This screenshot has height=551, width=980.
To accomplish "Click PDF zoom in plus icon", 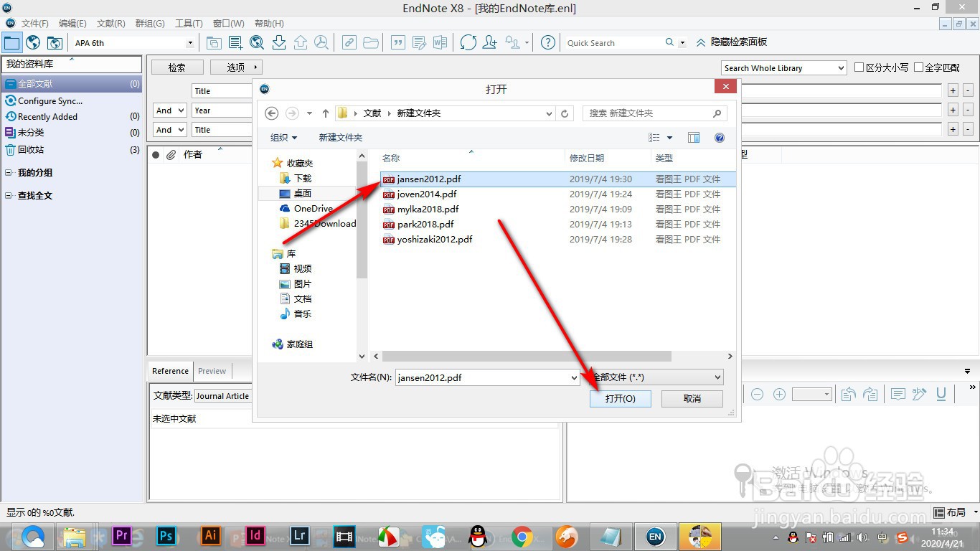I will (x=780, y=394).
